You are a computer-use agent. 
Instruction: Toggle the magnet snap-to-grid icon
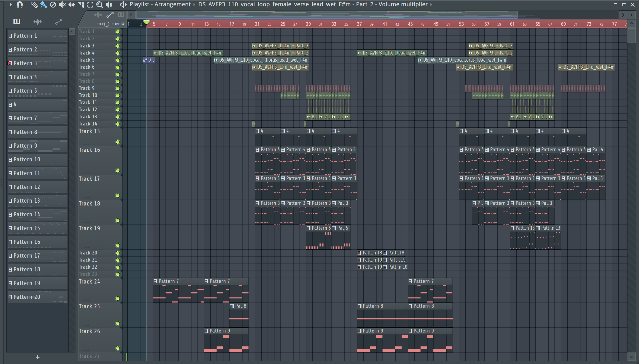click(20, 4)
